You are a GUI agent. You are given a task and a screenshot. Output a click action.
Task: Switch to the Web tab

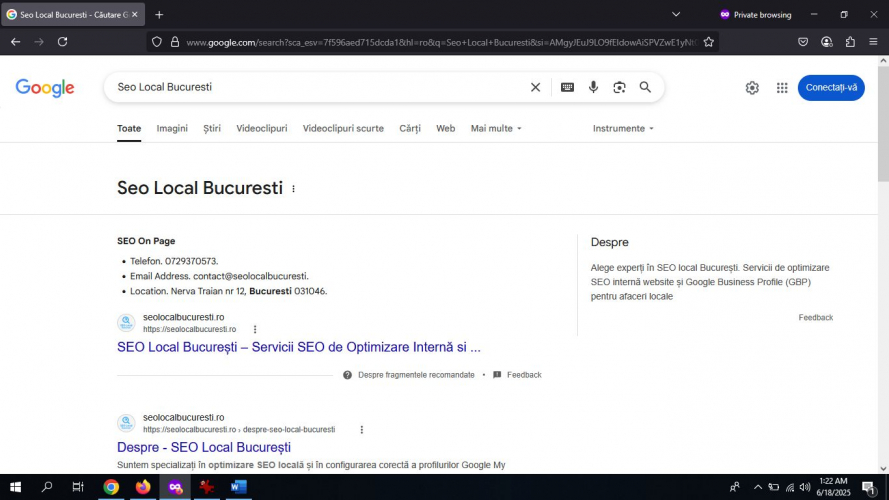pyautogui.click(x=446, y=129)
